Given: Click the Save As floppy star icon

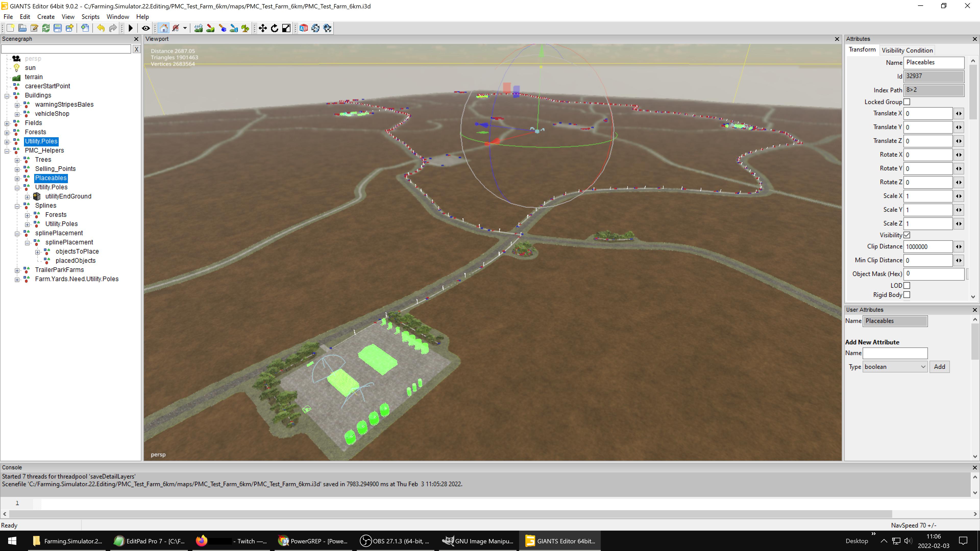Looking at the screenshot, I should click(x=69, y=28).
